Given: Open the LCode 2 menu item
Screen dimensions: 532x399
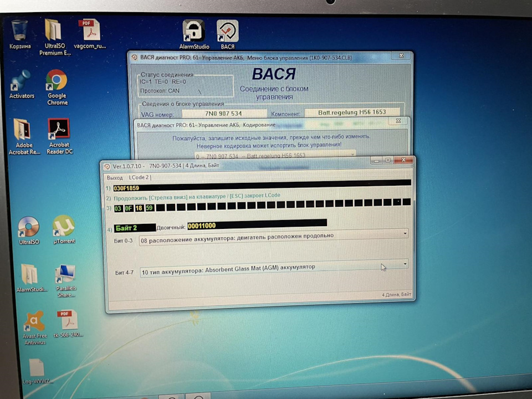Looking at the screenshot, I should coord(139,177).
